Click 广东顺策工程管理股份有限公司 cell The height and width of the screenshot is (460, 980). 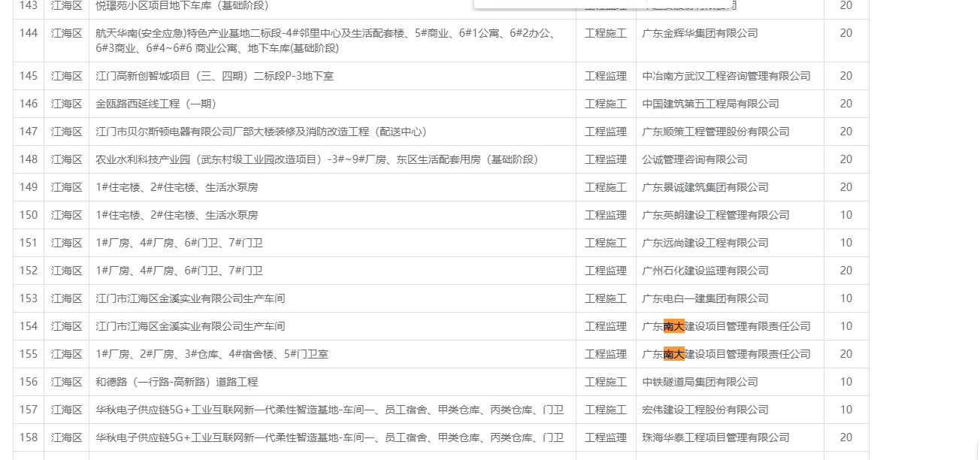click(x=715, y=132)
